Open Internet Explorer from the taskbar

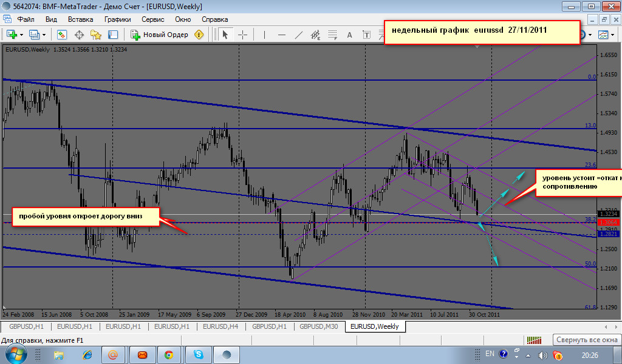click(87, 355)
